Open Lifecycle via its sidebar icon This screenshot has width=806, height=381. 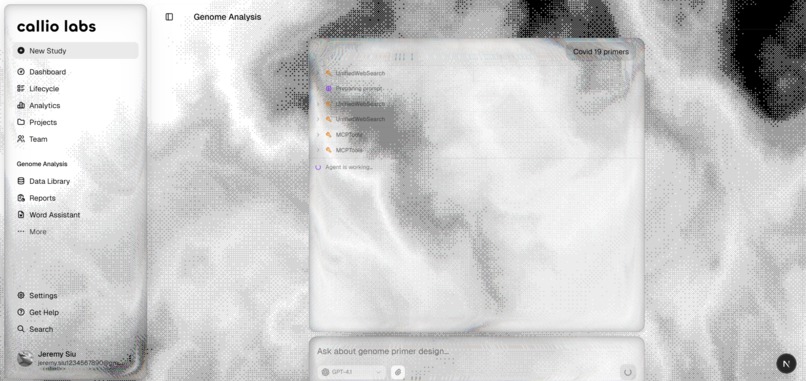[x=21, y=88]
